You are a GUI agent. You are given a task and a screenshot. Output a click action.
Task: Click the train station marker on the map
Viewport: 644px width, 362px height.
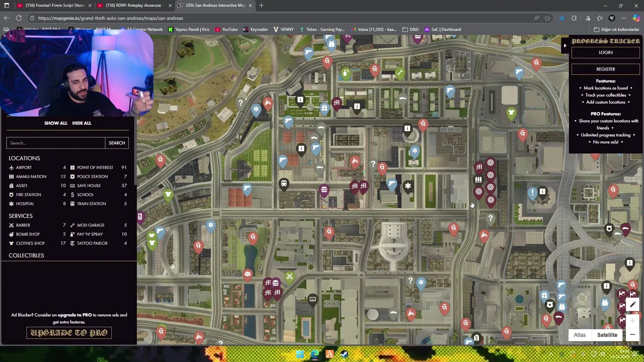[x=284, y=184]
